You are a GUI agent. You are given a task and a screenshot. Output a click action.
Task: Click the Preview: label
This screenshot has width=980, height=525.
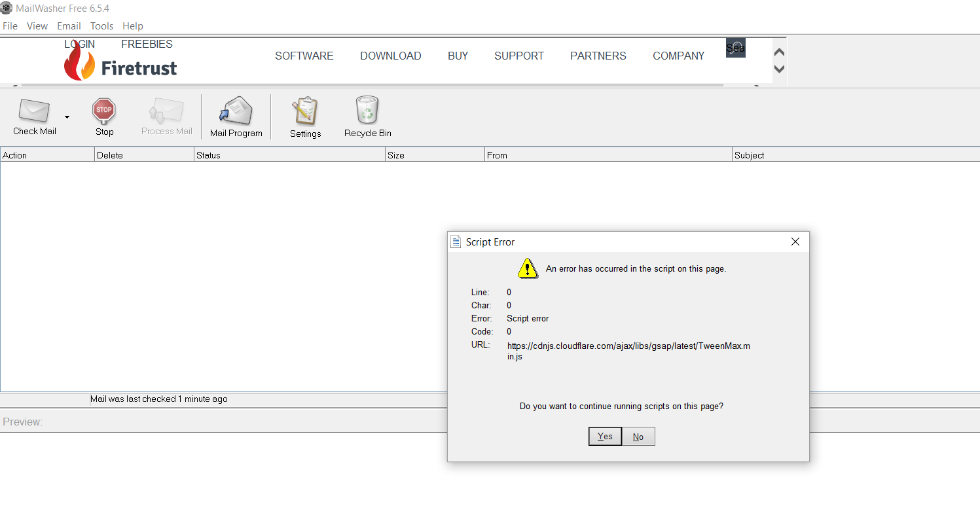coord(23,422)
